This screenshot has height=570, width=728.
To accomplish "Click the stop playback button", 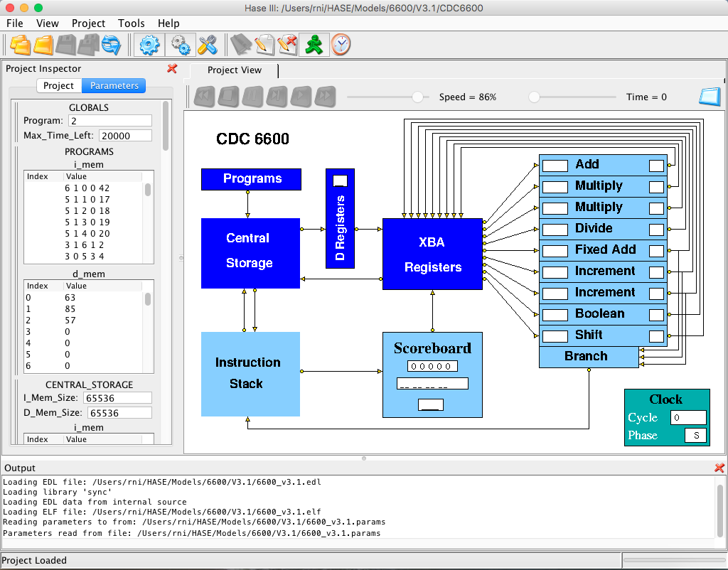I will point(228,97).
